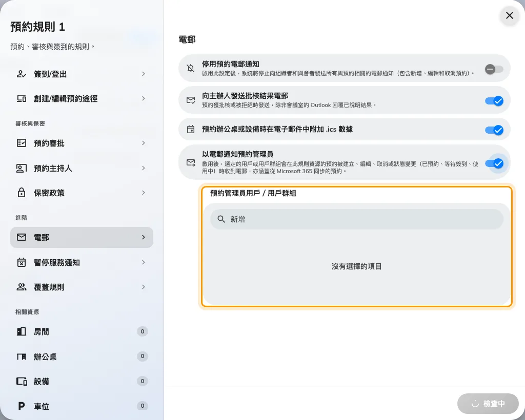Expand 覆蓋規則 via its chevron
525x420 pixels.
144,287
